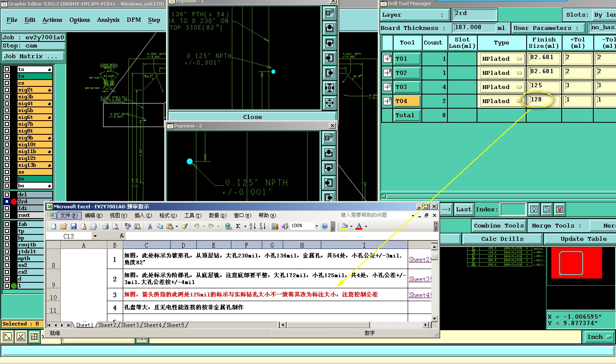Click the Format Painter brush in Excel
Image resolution: width=616 pixels, height=364 pixels.
pos(184,226)
